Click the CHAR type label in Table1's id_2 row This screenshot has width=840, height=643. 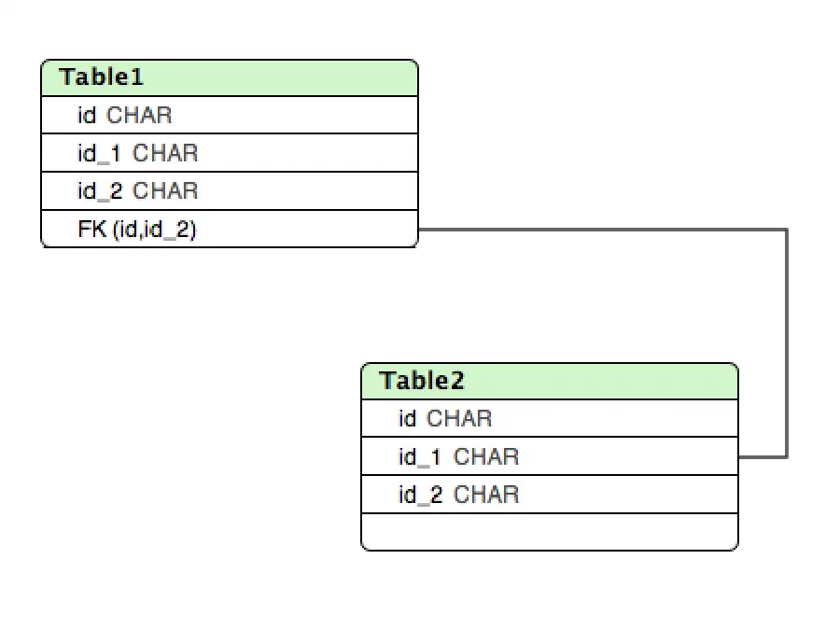(x=165, y=190)
